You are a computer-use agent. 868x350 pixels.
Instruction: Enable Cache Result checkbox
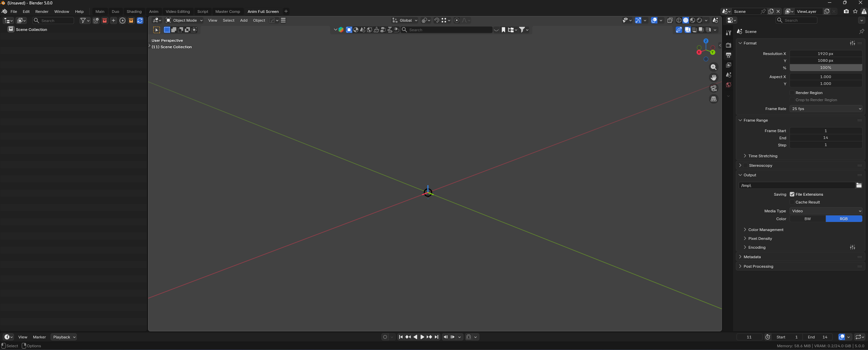792,202
